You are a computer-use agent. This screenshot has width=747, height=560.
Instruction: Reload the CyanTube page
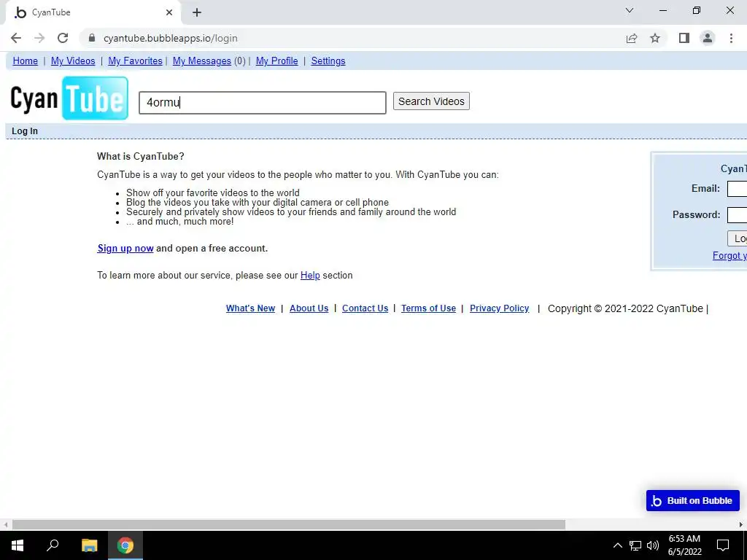point(63,38)
